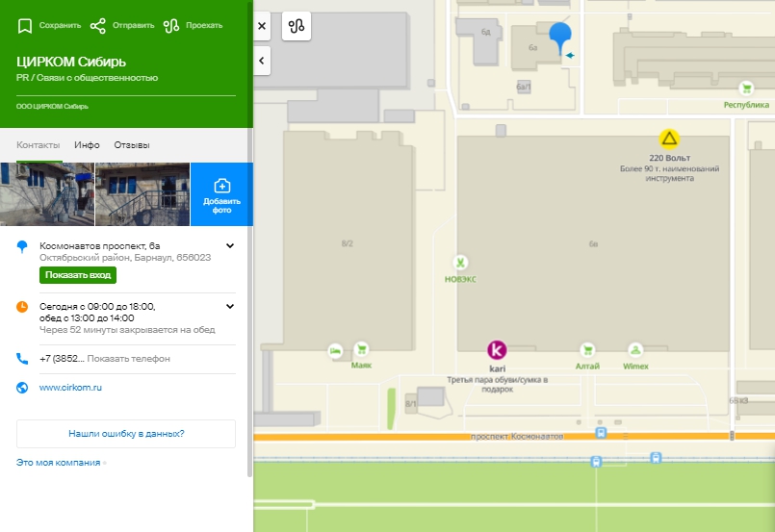Click the PR / Связи с общественностью category
The height and width of the screenshot is (532, 775).
(87, 78)
